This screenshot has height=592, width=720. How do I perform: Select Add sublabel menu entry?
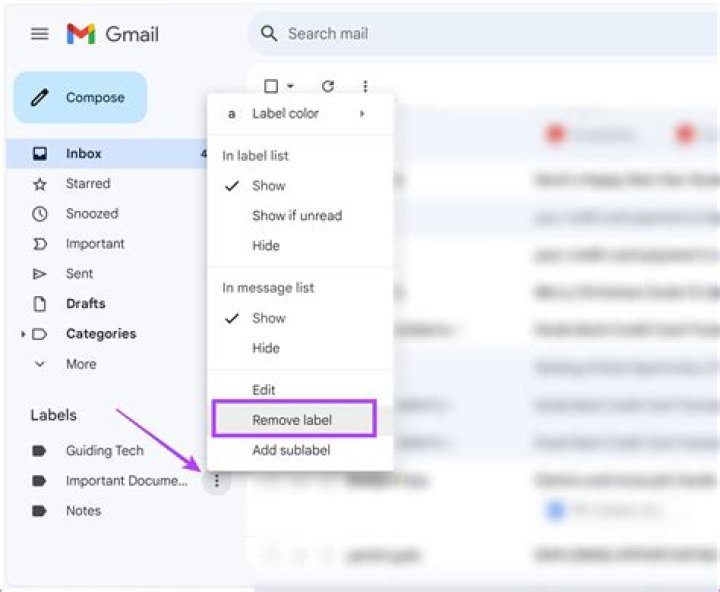pyautogui.click(x=291, y=450)
